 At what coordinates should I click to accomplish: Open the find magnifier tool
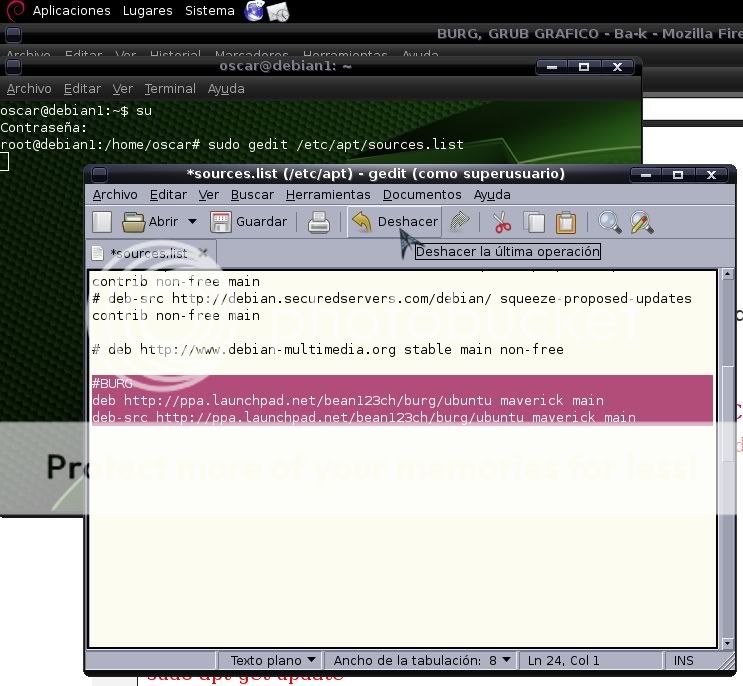(x=609, y=222)
